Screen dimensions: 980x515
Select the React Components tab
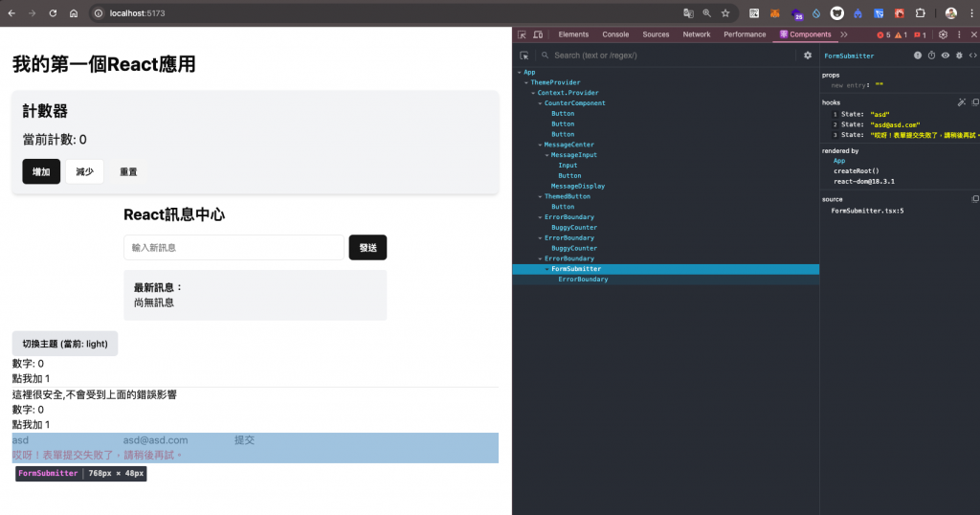click(x=805, y=34)
